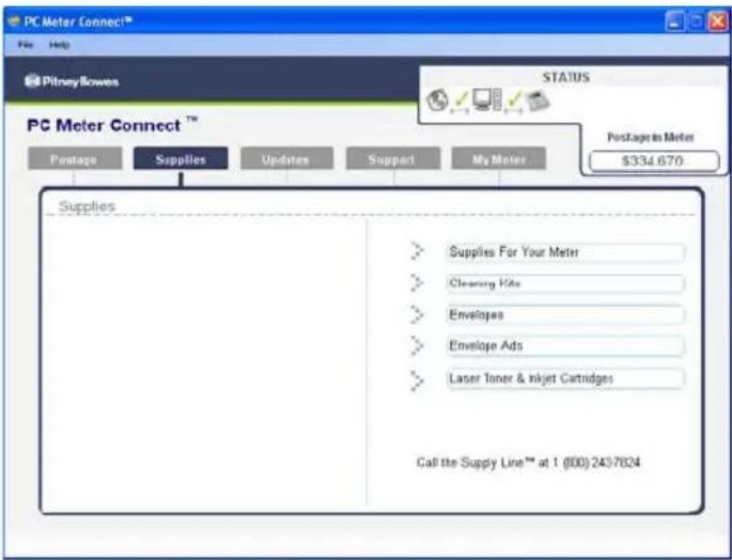Click the Supply Line phone number text
This screenshot has height=560, width=732.
(x=528, y=462)
